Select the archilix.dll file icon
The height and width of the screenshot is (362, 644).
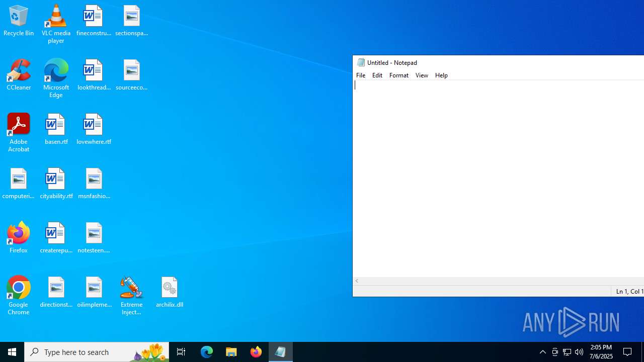tap(169, 293)
